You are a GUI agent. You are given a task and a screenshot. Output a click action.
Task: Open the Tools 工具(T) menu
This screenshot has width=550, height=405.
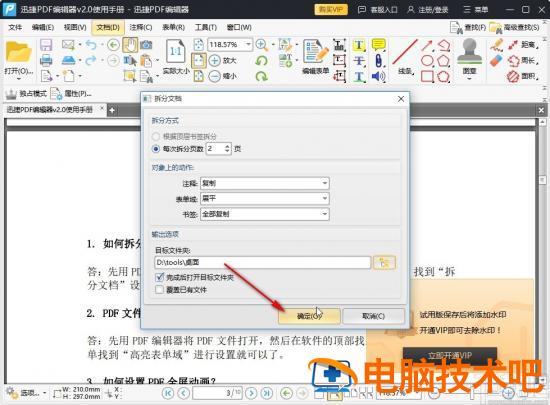(x=206, y=27)
